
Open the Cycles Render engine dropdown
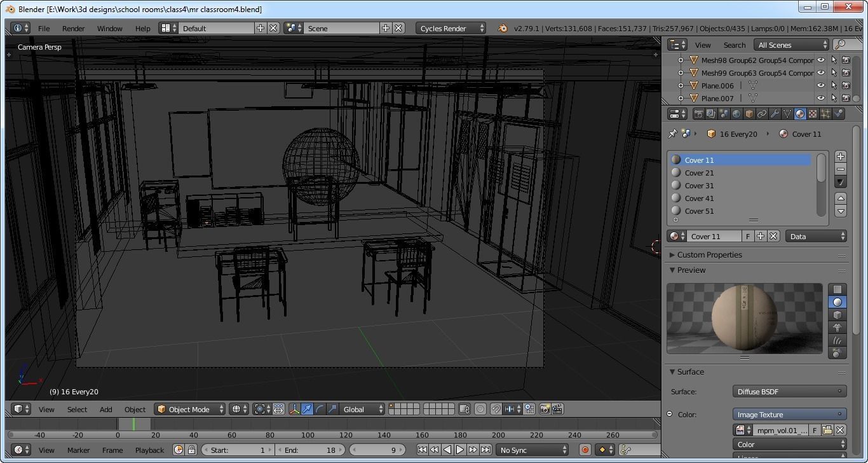tap(451, 28)
